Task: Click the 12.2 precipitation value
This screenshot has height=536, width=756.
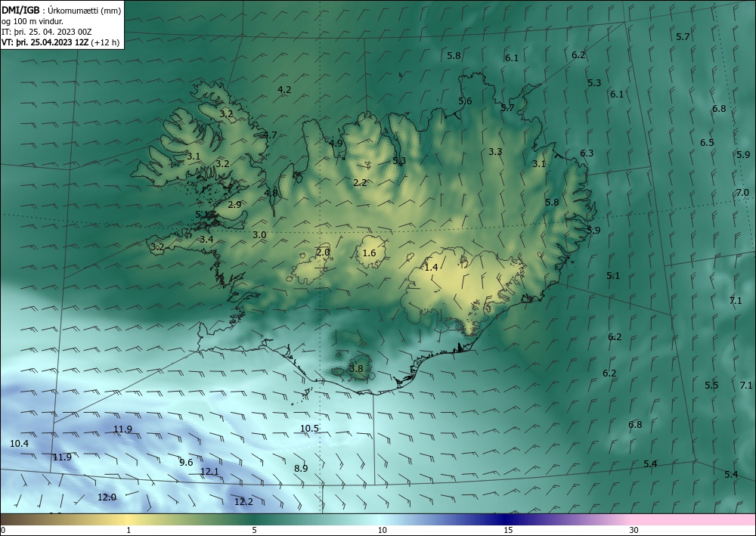Action: tap(243, 502)
